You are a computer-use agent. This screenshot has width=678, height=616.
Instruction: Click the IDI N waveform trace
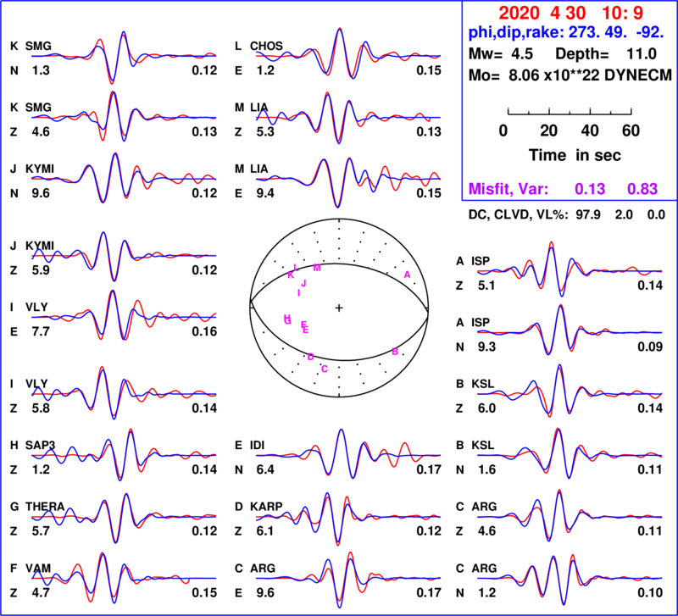tap(348, 455)
